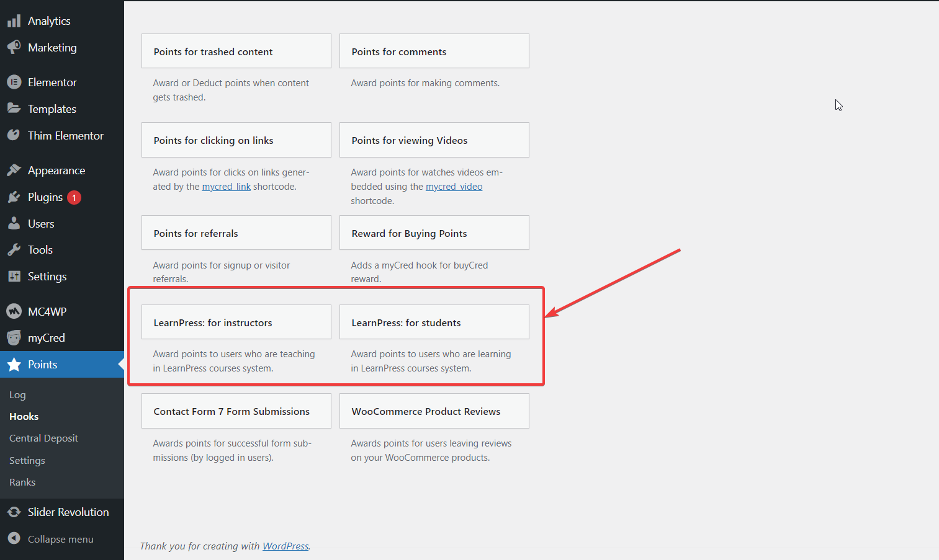Click the Analytics bar chart icon
The height and width of the screenshot is (560, 939).
click(14, 21)
